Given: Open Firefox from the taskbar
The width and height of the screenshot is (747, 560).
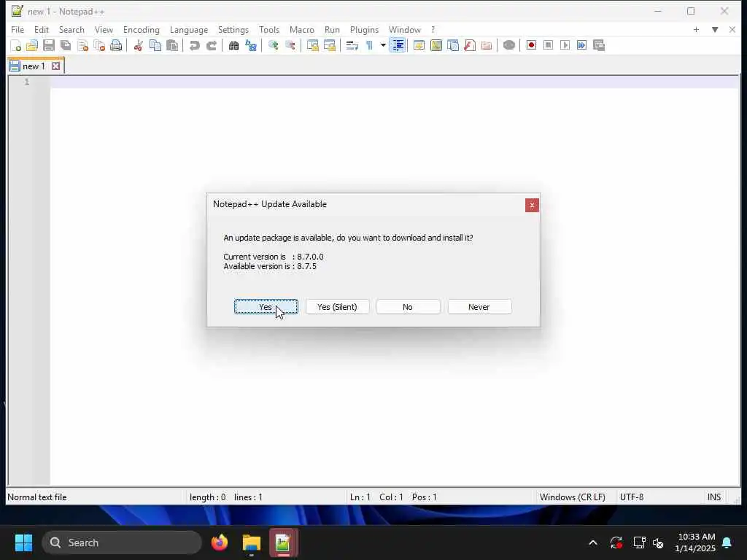Looking at the screenshot, I should coord(219,542).
